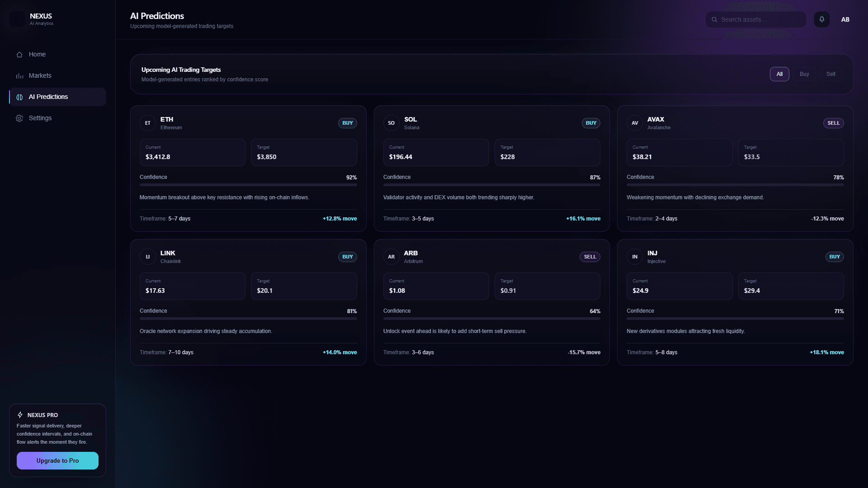
Task: Click the search magnifier icon
Action: pyautogui.click(x=714, y=20)
